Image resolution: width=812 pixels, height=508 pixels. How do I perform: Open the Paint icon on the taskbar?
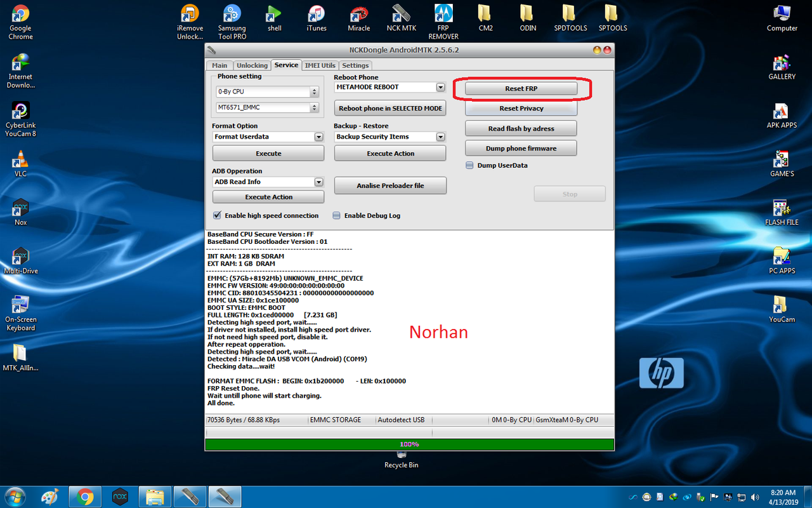[x=50, y=496]
